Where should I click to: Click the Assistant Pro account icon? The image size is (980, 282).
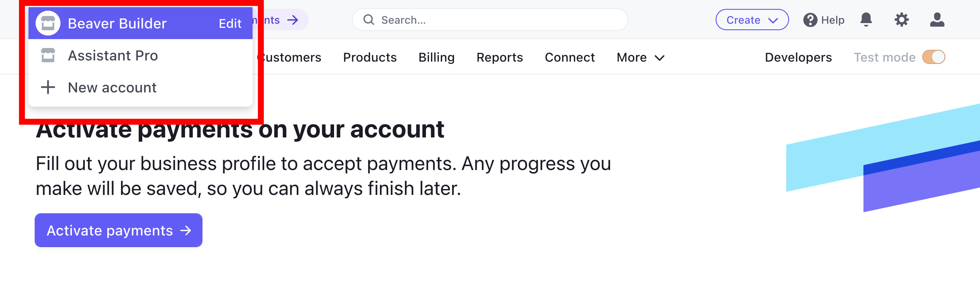(x=49, y=55)
